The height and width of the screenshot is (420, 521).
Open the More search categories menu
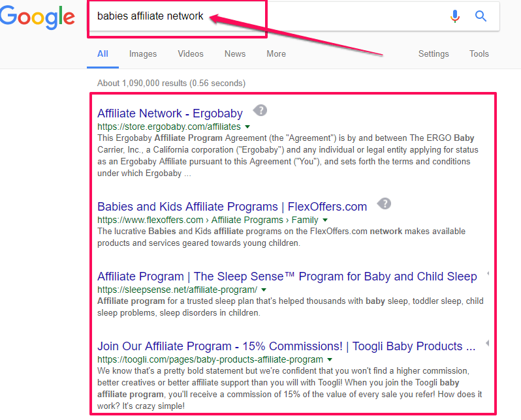point(276,53)
